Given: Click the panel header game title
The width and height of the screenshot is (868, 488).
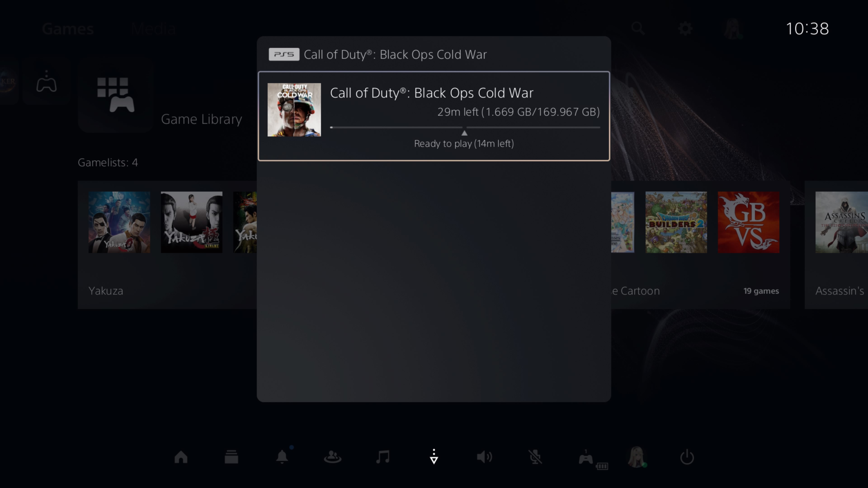Looking at the screenshot, I should tap(395, 54).
